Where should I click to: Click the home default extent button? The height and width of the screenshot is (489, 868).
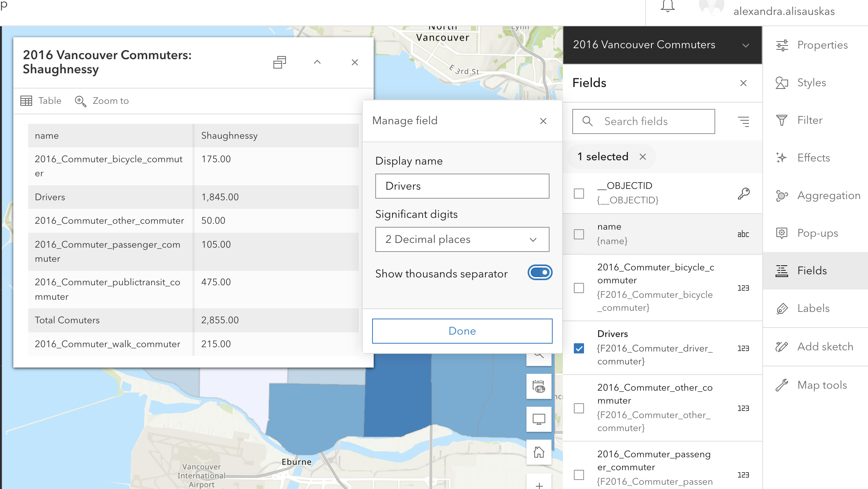click(x=539, y=452)
